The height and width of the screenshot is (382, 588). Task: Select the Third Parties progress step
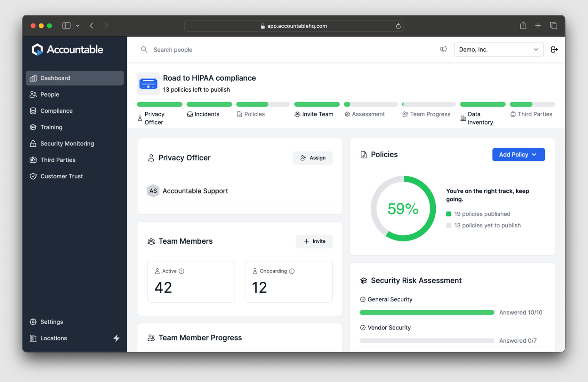(x=533, y=110)
